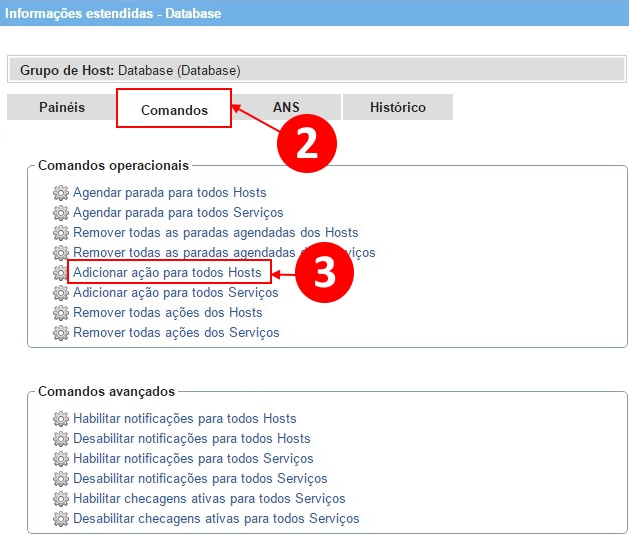Click gear icon beside Habilitar notificações para todos Hosts
This screenshot has width=629, height=535.
click(x=61, y=418)
